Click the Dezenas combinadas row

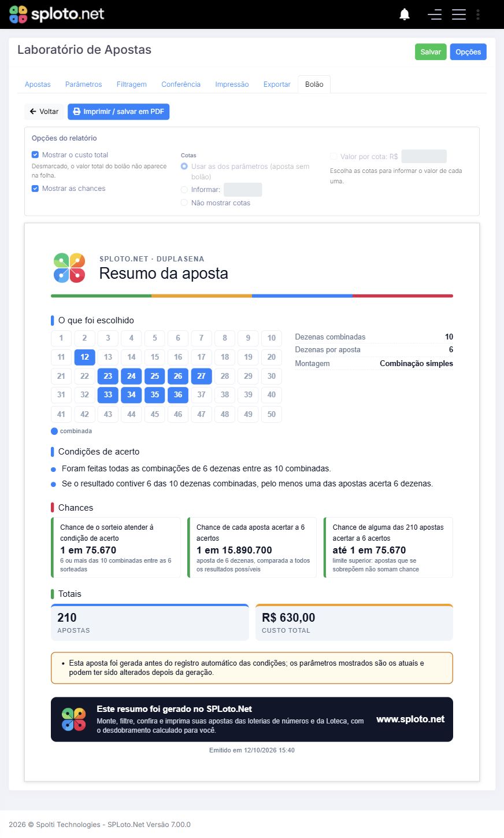pos(374,337)
